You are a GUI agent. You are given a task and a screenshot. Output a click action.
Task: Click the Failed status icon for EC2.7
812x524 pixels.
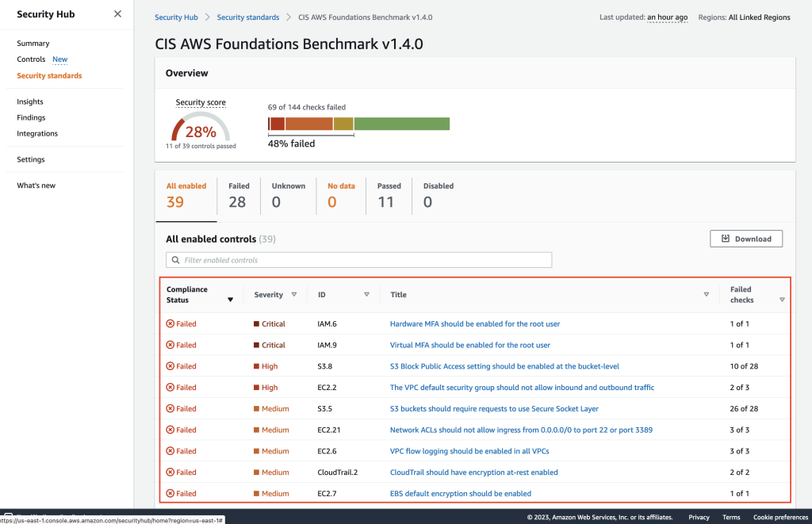coord(170,493)
